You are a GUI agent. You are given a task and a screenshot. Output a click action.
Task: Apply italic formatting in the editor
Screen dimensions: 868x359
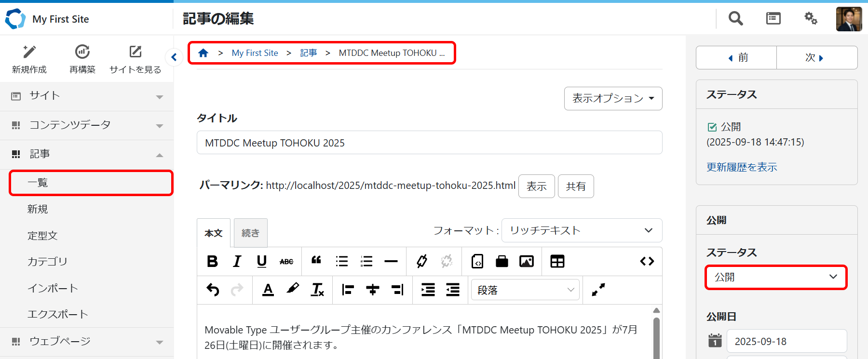coord(237,261)
